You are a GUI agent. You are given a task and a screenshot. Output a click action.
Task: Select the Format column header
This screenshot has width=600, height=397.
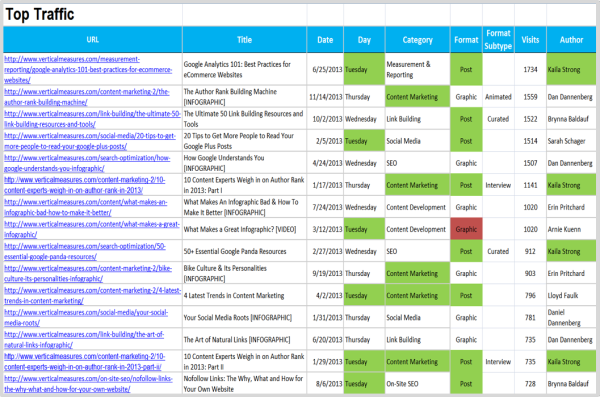tap(466, 39)
